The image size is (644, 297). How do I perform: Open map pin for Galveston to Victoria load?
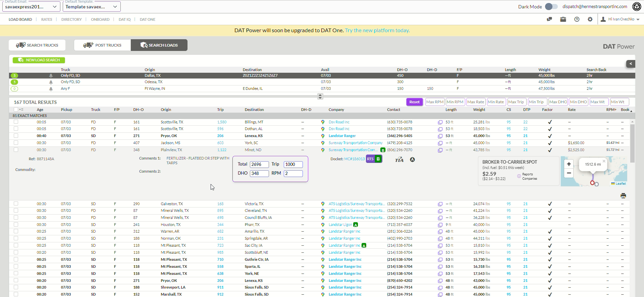(323, 204)
